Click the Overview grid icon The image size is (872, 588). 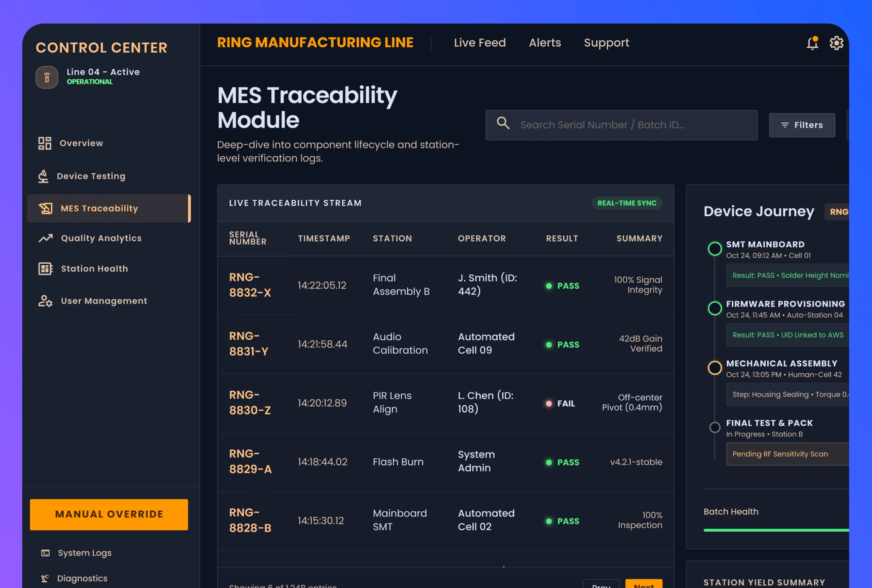[45, 143]
